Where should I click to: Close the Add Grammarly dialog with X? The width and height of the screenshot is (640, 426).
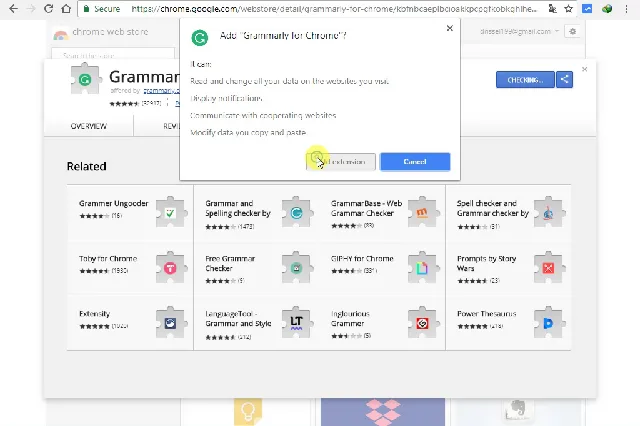pyautogui.click(x=449, y=29)
